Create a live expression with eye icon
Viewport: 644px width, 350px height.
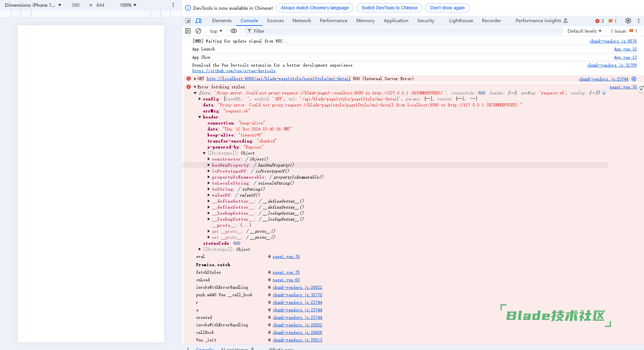pos(234,31)
